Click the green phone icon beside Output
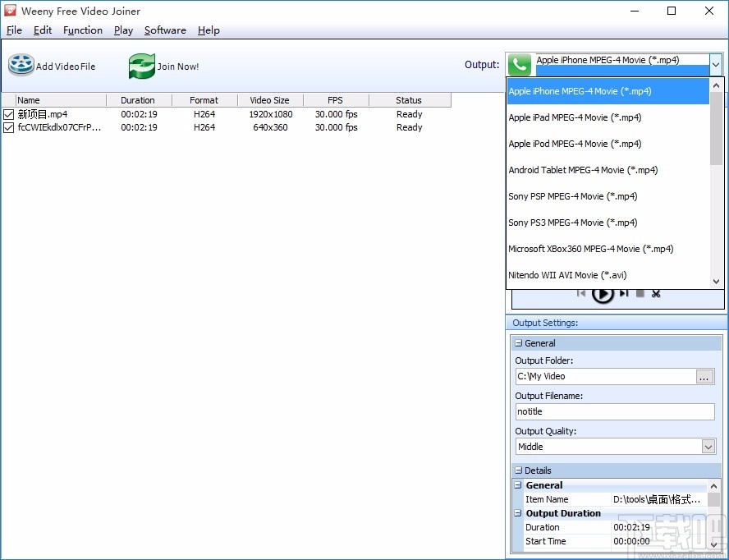The height and width of the screenshot is (560, 729). pos(520,65)
